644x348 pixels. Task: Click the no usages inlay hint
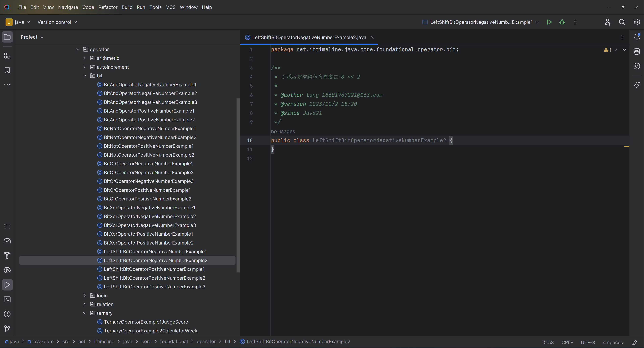pyautogui.click(x=283, y=131)
